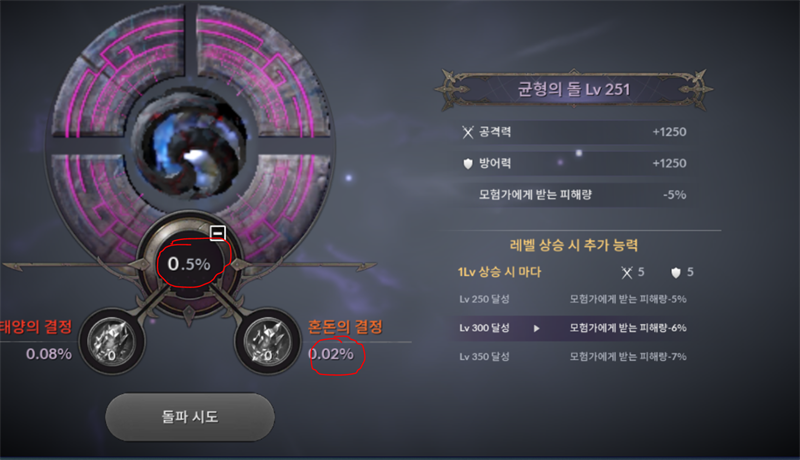The width and height of the screenshot is (800, 460).
Task: Click the 돌파 시도 breakthrough button
Action: click(x=190, y=417)
